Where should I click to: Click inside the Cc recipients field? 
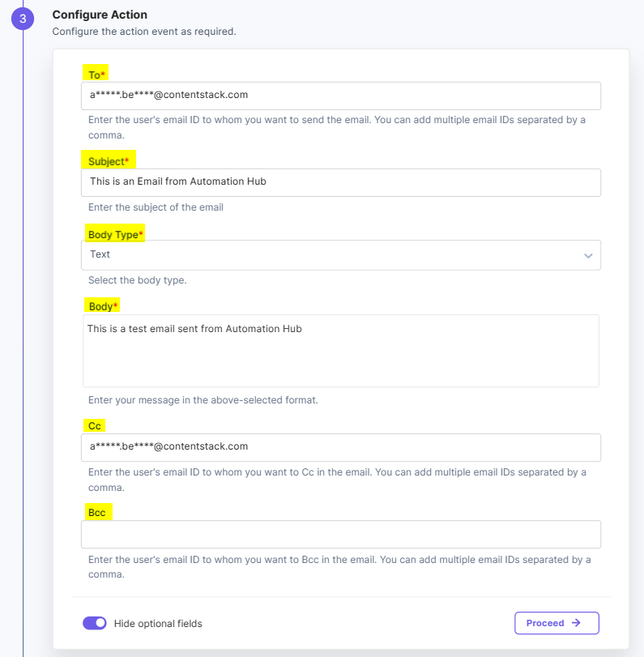[x=340, y=447]
